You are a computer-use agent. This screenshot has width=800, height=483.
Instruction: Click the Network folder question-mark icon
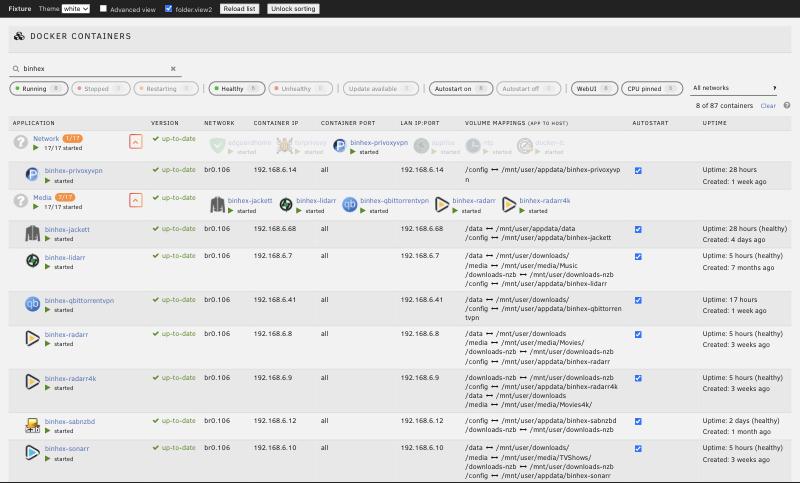21,142
